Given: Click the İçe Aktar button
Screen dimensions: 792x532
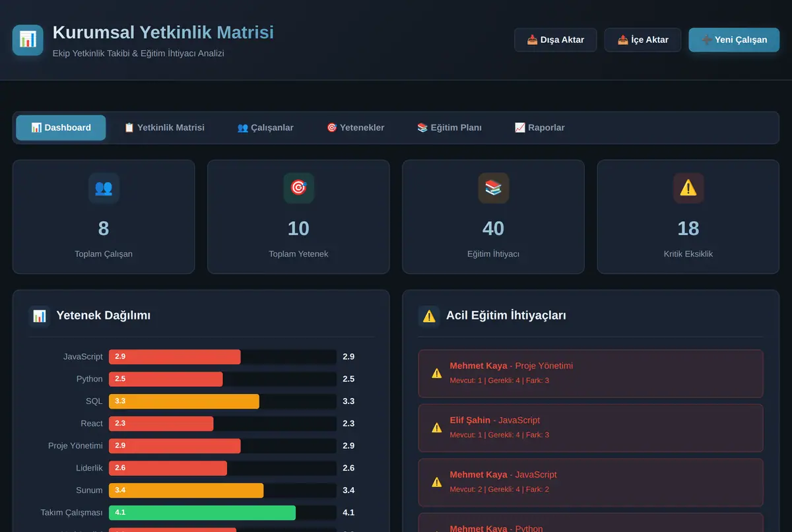Looking at the screenshot, I should [x=643, y=40].
